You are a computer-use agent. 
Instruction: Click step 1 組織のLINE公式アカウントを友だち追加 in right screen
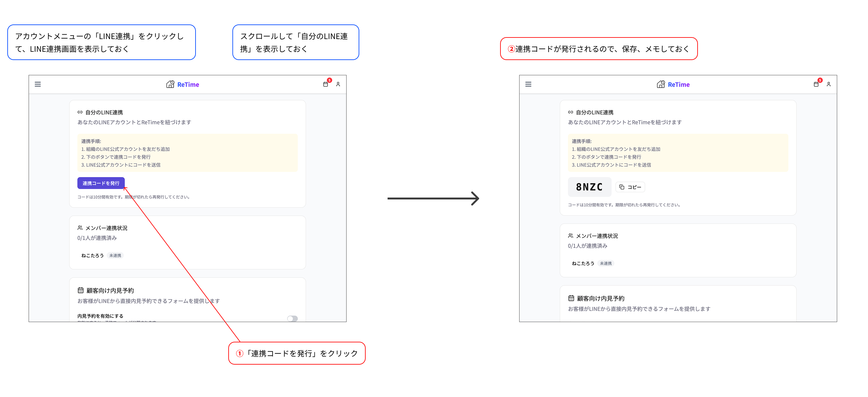tap(616, 149)
